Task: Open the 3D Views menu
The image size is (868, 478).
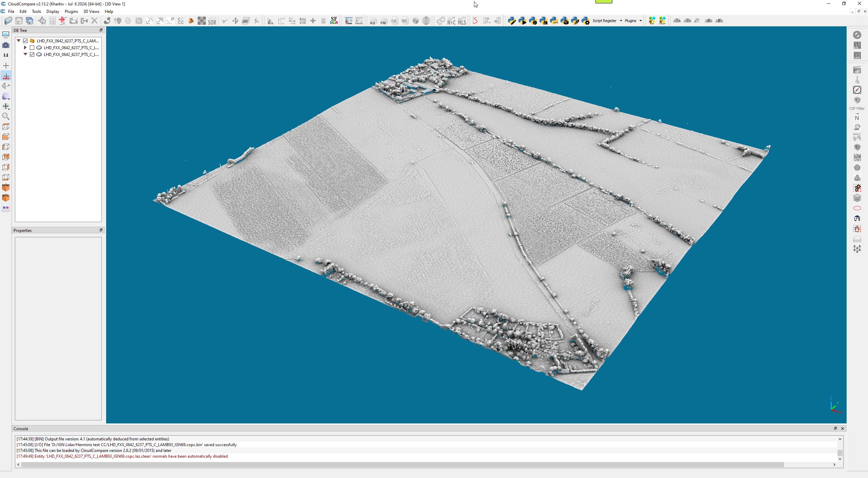Action: (x=91, y=12)
